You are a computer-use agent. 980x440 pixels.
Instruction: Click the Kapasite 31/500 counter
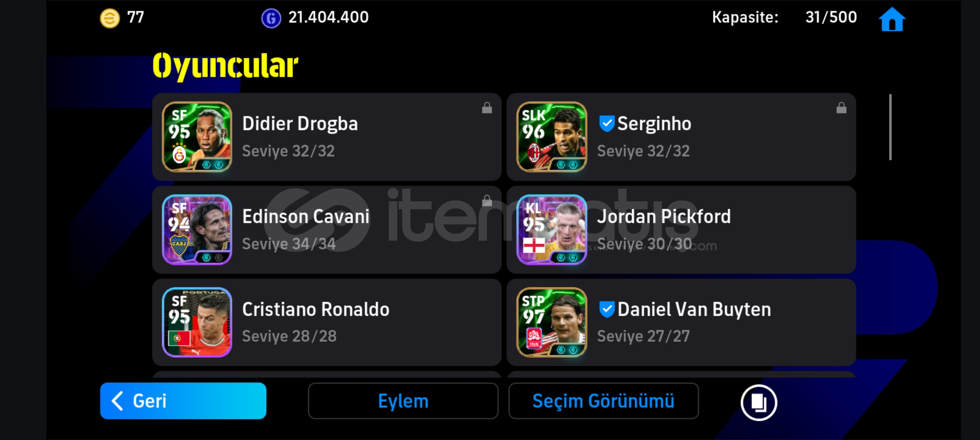pos(784,18)
